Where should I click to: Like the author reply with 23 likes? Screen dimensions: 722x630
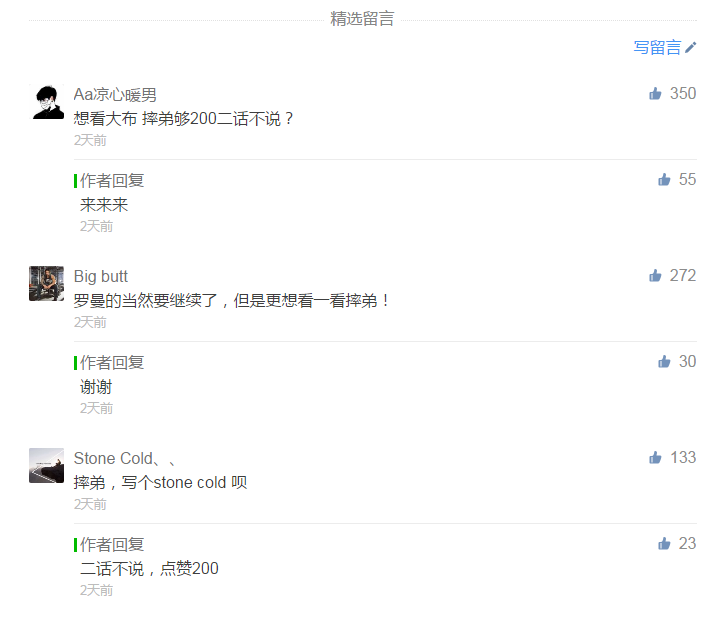(x=664, y=544)
